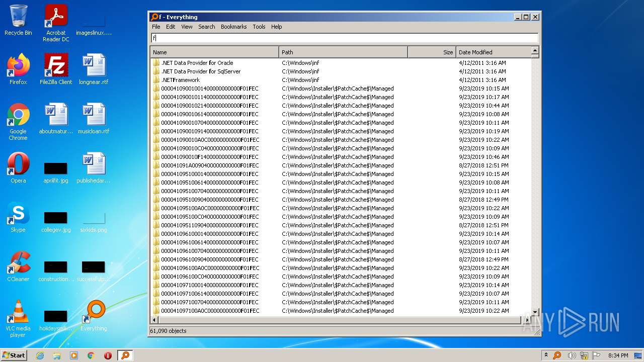Viewport: 644px width, 362px height.
Task: Open the Search menu
Action: pyautogui.click(x=206, y=27)
